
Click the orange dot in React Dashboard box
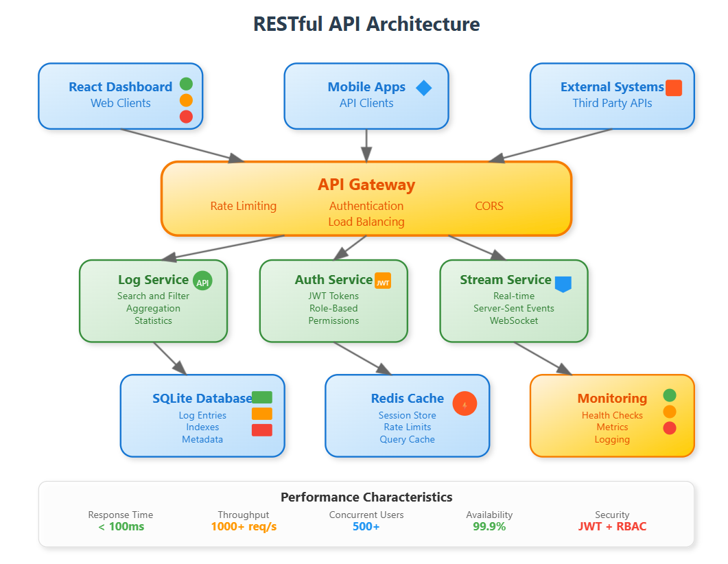click(x=186, y=100)
